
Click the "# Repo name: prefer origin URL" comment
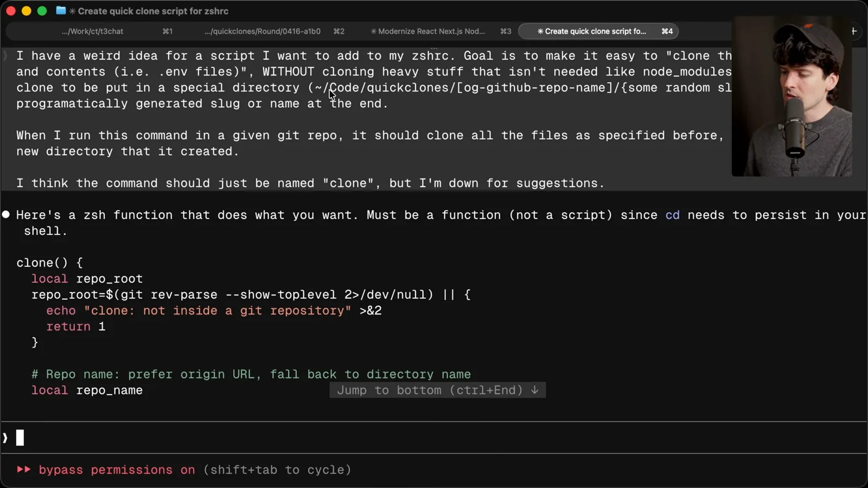pos(251,375)
